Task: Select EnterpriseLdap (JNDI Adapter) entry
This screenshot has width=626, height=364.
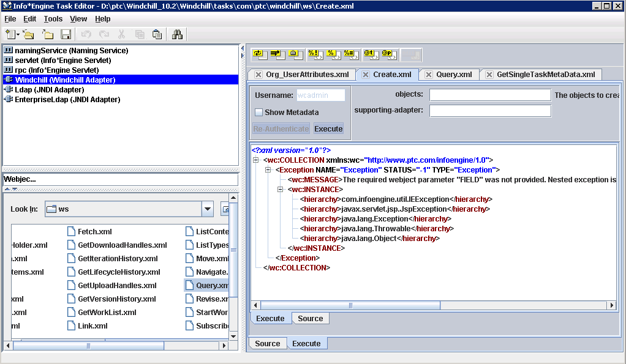Action: coord(67,99)
